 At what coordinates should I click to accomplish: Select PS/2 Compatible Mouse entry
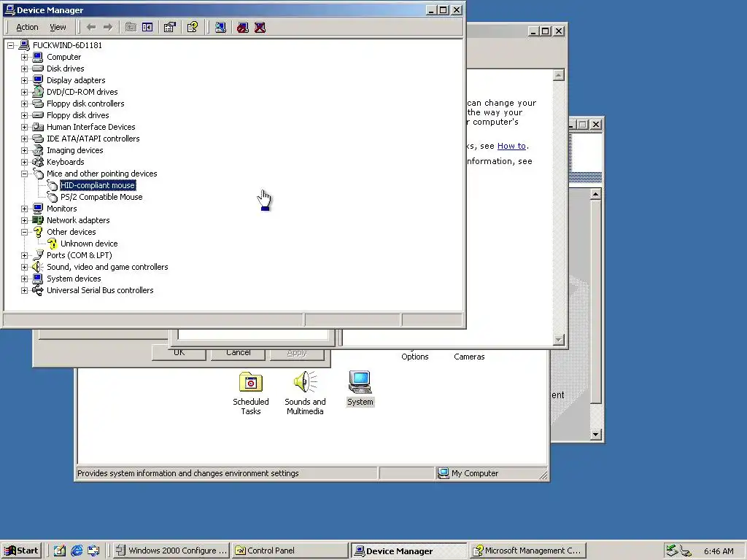(x=101, y=197)
